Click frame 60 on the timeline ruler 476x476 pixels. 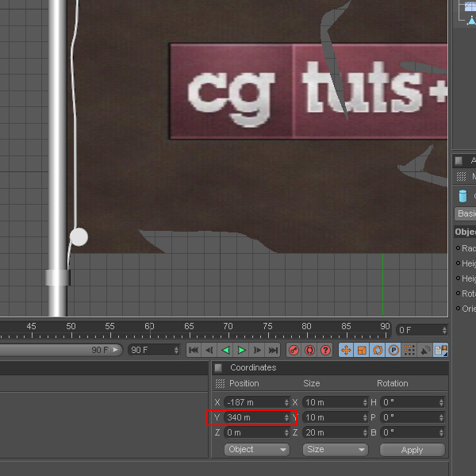point(150,326)
